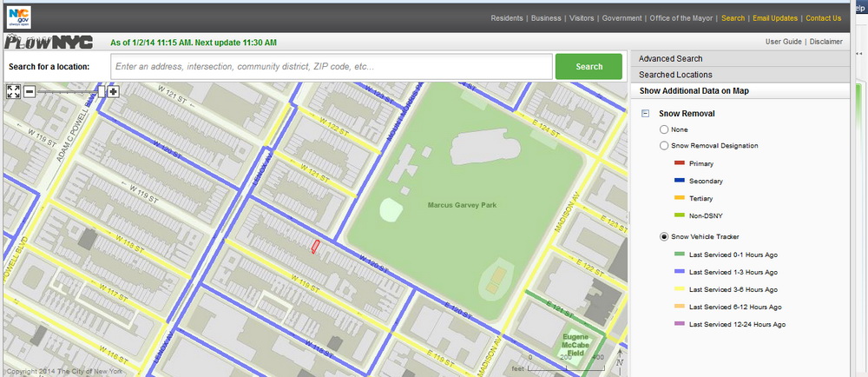The width and height of the screenshot is (868, 377).
Task: Zoom out the map with minus button
Action: tap(30, 91)
